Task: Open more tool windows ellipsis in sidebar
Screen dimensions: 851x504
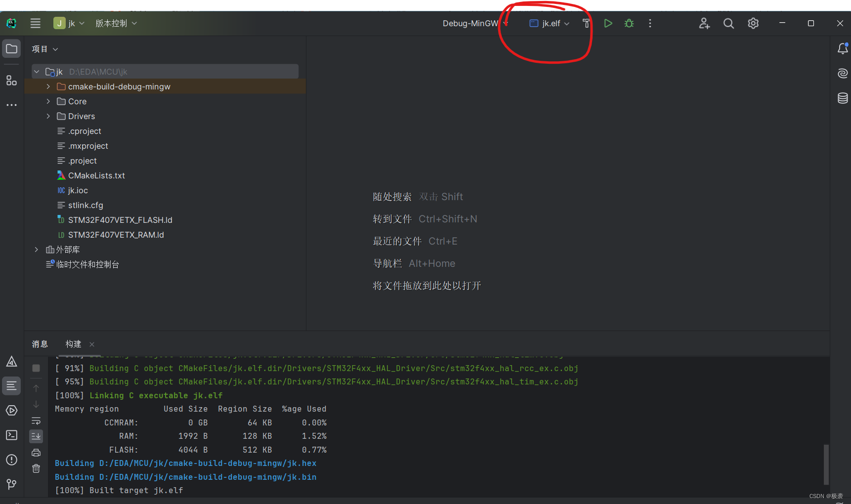Action: 11,105
